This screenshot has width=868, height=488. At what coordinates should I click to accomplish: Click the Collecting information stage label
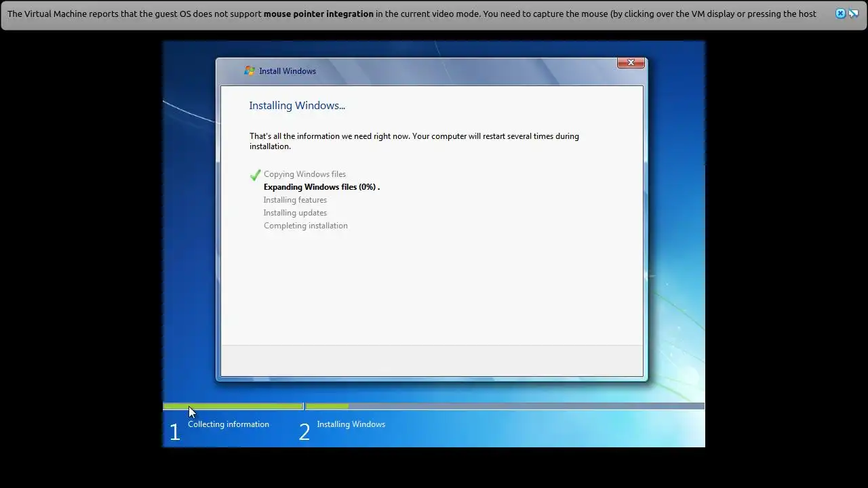(x=229, y=424)
